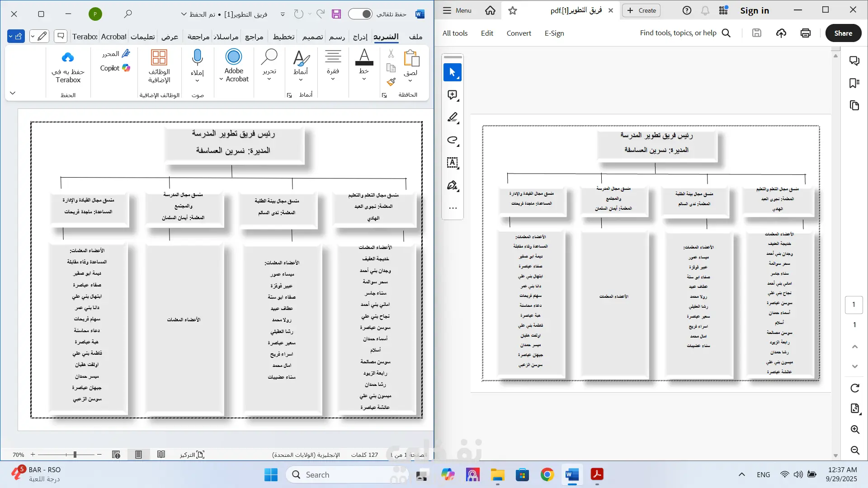This screenshot has width=868, height=488.
Task: Click the Format Painter brush icon
Action: click(391, 82)
